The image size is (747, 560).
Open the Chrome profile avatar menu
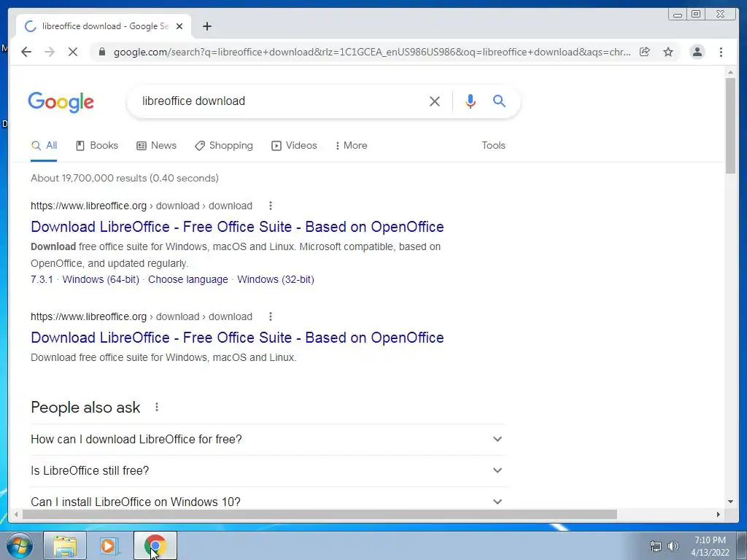(697, 52)
